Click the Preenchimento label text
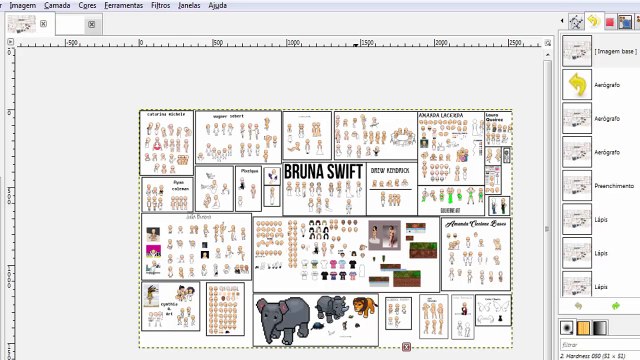Screen dimensions: 640x360 [614, 186]
